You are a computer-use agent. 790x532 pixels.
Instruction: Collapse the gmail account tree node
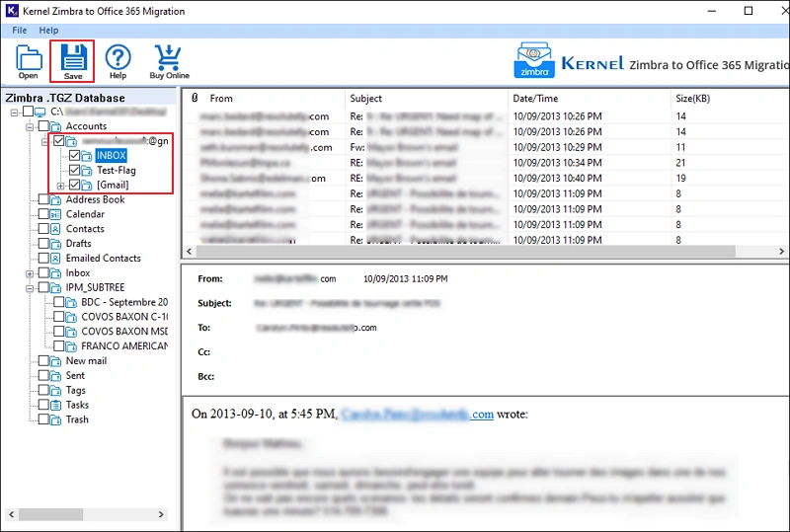(45, 142)
